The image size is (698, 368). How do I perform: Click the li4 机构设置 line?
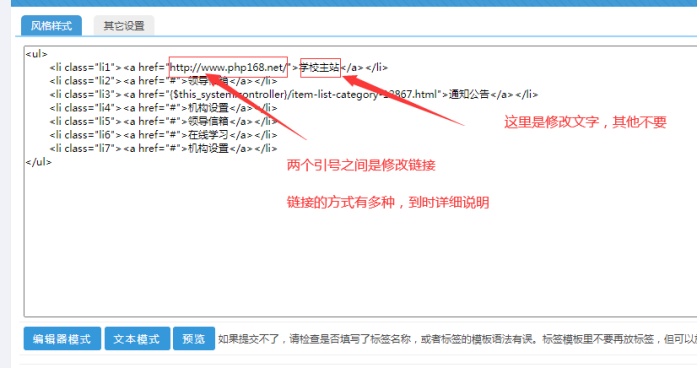tap(163, 108)
